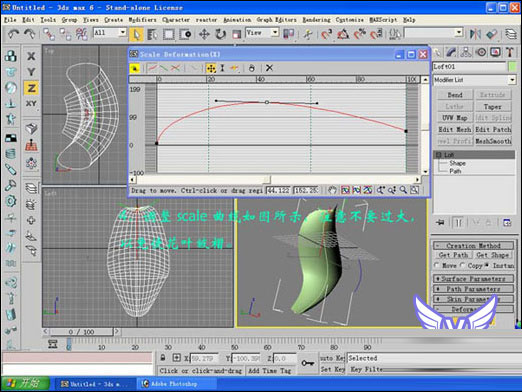This screenshot has height=392, width=522.
Task: Select Scale Control Point in Scale Deformation
Action: tap(222, 68)
